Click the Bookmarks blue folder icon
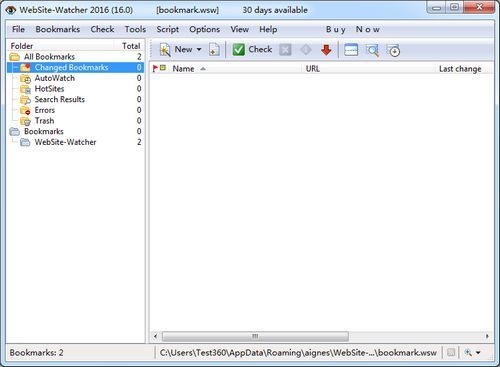 pyautogui.click(x=15, y=131)
